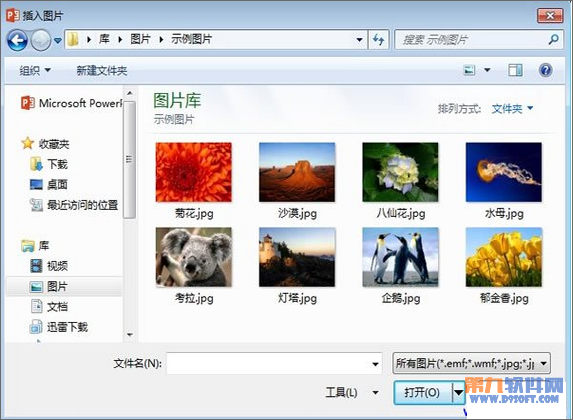Open 最近访问的位置 in favorites
The height and width of the screenshot is (420, 573).
click(x=74, y=205)
